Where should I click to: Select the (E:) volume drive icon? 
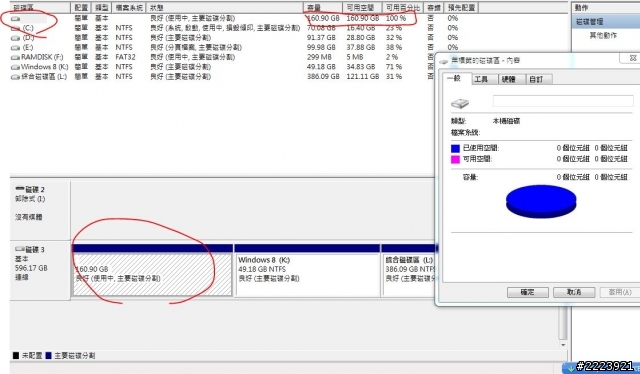click(x=16, y=48)
